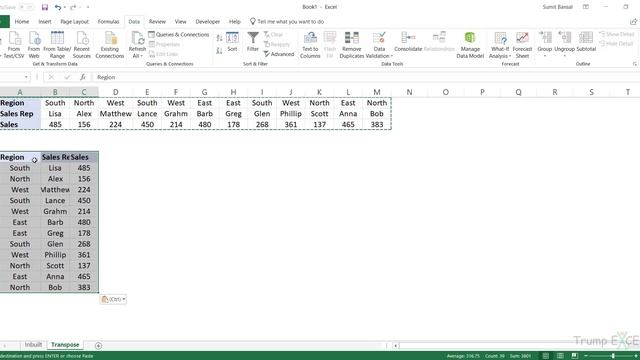Click the zoom out minus button

pos(586,356)
